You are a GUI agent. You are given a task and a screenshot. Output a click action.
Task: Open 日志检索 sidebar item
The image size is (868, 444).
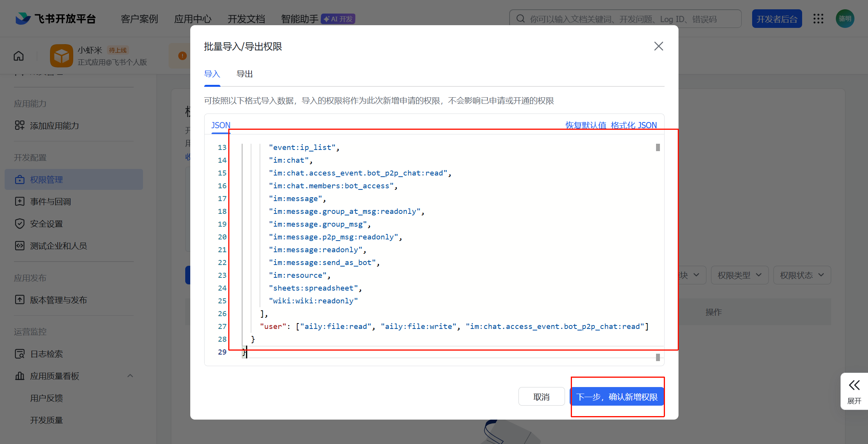click(x=46, y=354)
